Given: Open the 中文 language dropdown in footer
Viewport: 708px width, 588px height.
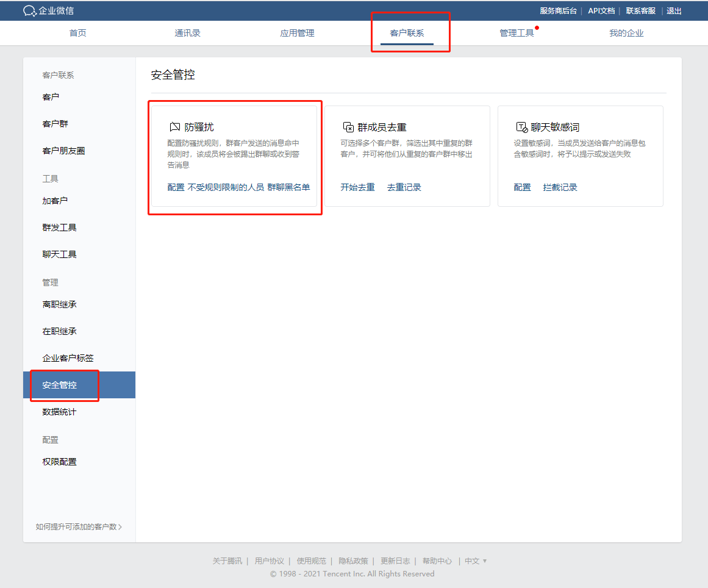Looking at the screenshot, I should [473, 561].
